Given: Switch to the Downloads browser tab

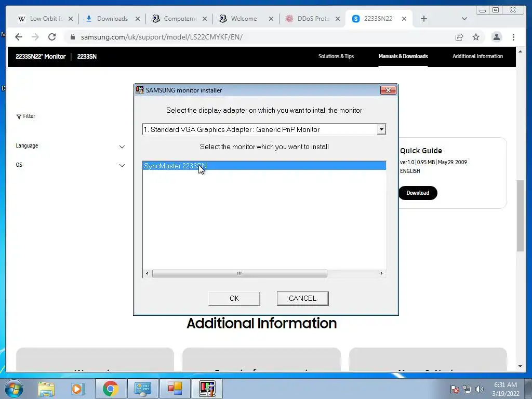Looking at the screenshot, I should point(112,19).
